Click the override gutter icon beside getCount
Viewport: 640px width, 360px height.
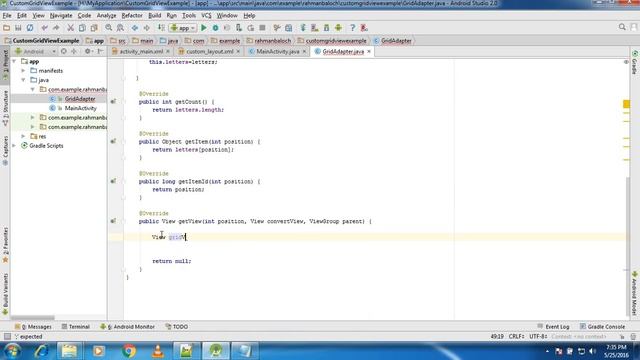point(113,101)
